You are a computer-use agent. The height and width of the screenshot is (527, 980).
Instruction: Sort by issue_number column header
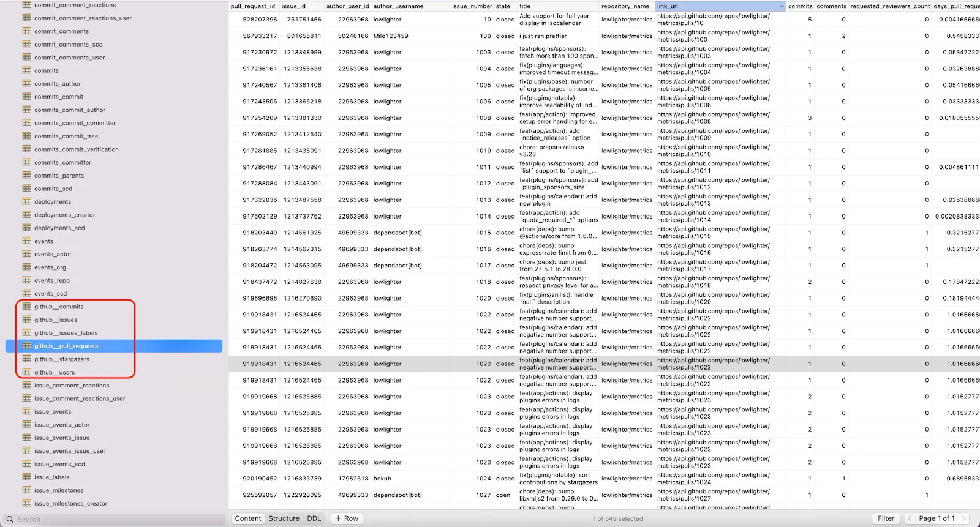tap(472, 6)
